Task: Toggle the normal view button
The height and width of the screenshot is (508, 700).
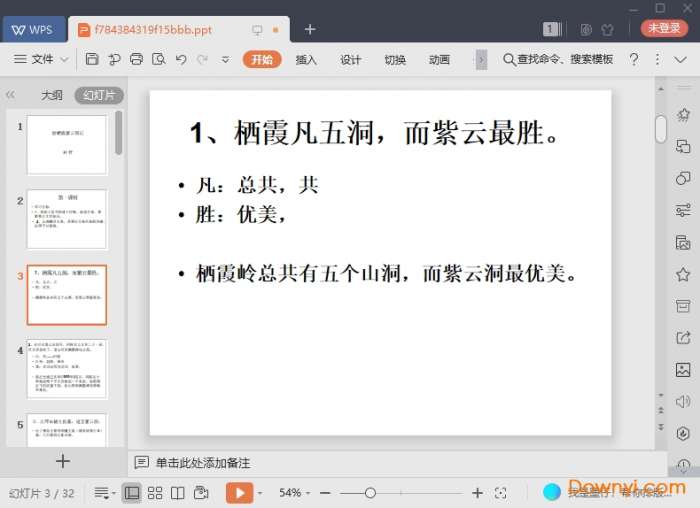Action: click(x=132, y=493)
